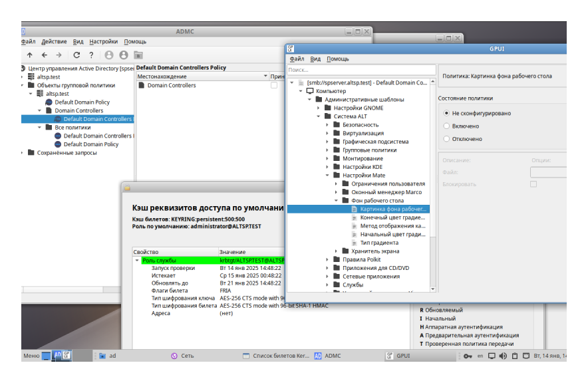Click the Тип градиента policy document icon
Image resolution: width=588 pixels, height=383 pixels.
tap(354, 243)
